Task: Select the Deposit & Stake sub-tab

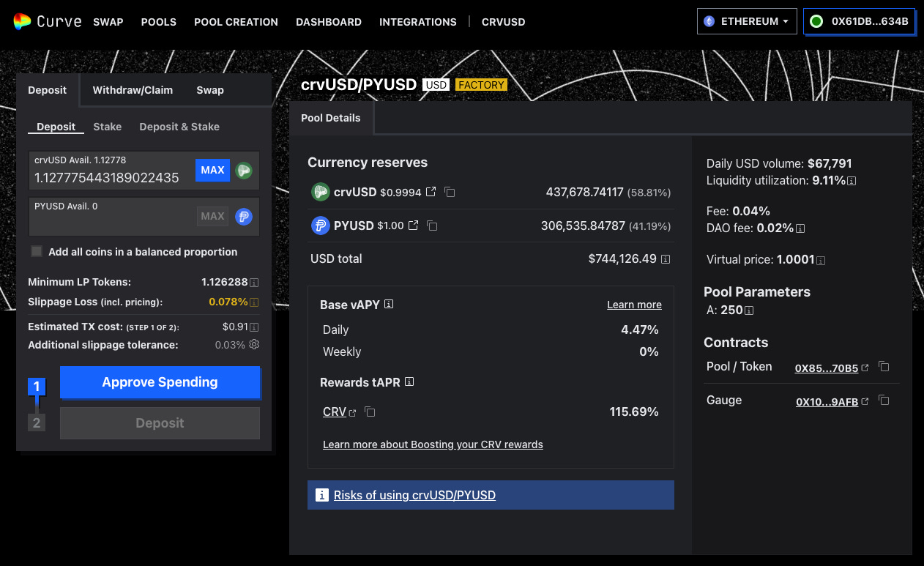Action: tap(179, 127)
